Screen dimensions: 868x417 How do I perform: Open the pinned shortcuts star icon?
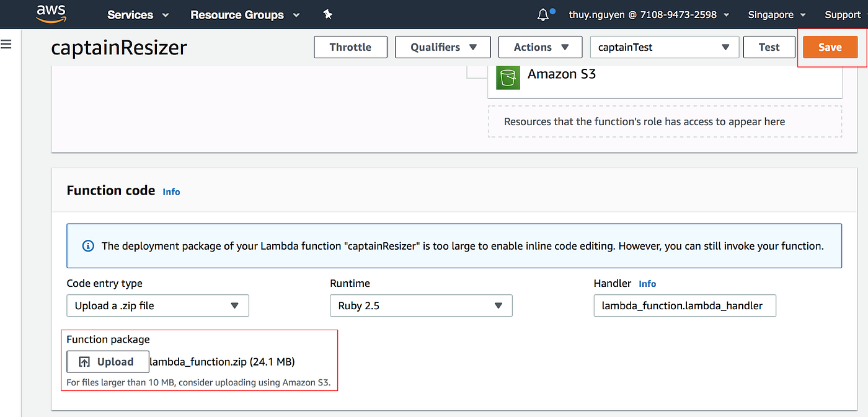pos(327,14)
